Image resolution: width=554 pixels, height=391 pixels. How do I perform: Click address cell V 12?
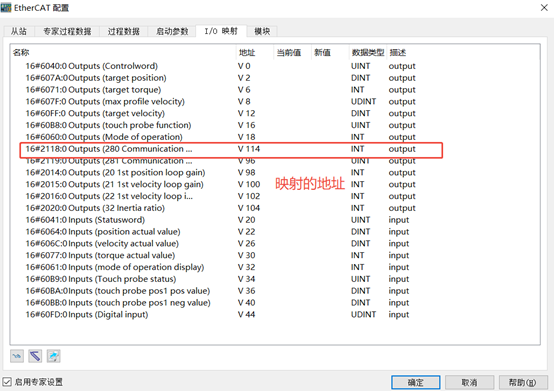point(247,113)
